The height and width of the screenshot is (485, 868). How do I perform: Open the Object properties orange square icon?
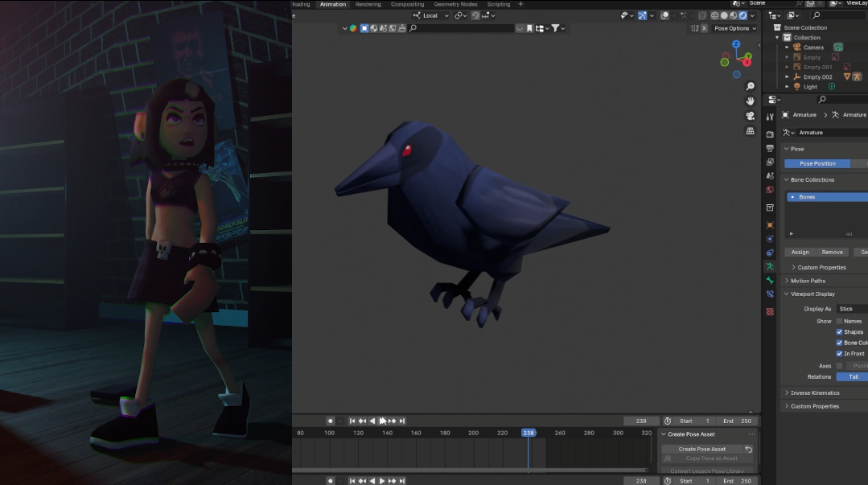(x=770, y=224)
